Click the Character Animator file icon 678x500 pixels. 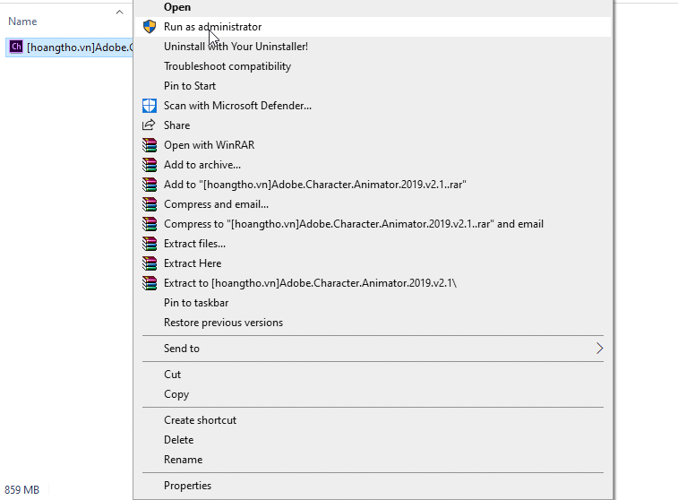16,47
